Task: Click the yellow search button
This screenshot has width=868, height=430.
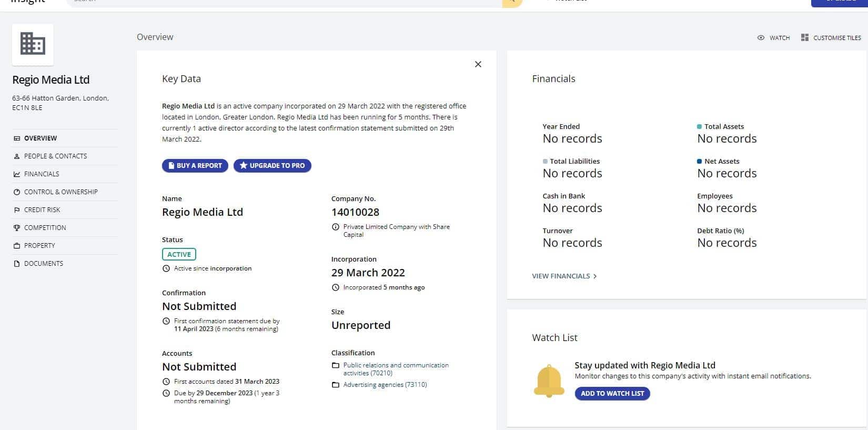Action: pos(512,3)
